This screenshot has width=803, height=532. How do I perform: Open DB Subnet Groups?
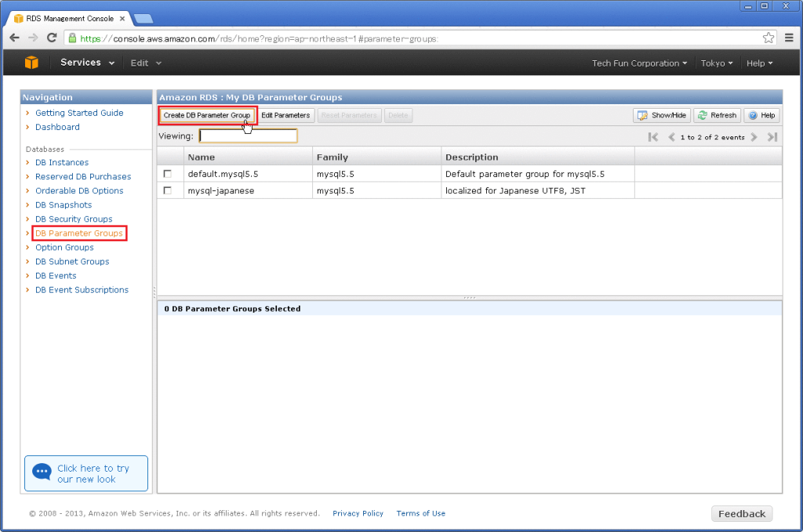coord(72,262)
